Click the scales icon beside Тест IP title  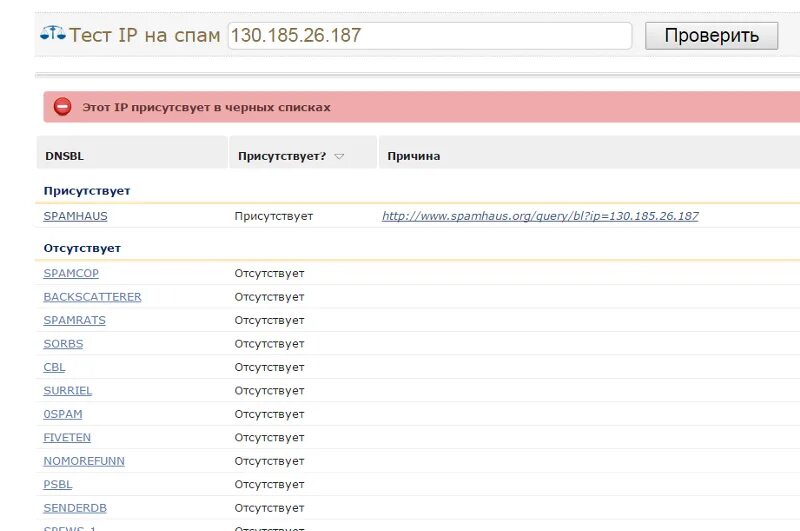pos(53,34)
